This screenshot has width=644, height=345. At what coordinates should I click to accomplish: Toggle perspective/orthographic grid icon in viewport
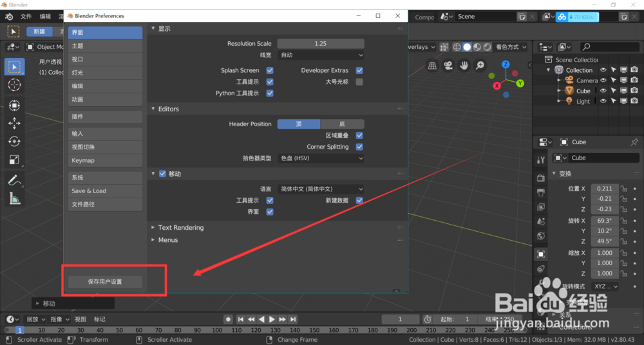[x=432, y=65]
